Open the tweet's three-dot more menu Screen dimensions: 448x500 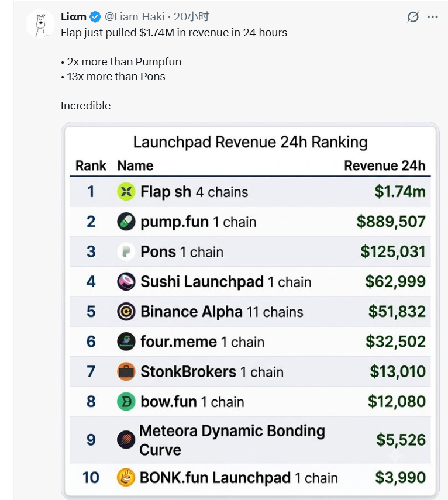coord(432,17)
